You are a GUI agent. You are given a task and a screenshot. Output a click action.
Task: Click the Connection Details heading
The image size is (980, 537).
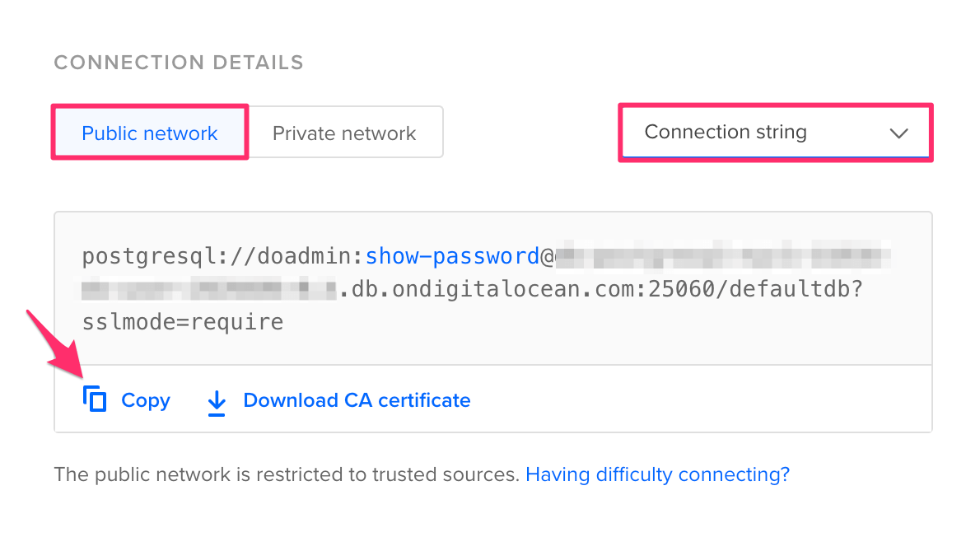coord(178,62)
